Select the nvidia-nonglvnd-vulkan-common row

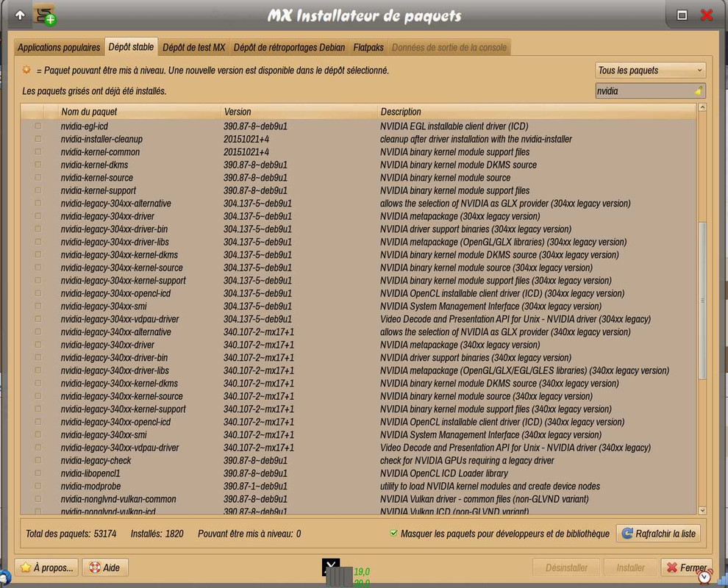(x=358, y=499)
